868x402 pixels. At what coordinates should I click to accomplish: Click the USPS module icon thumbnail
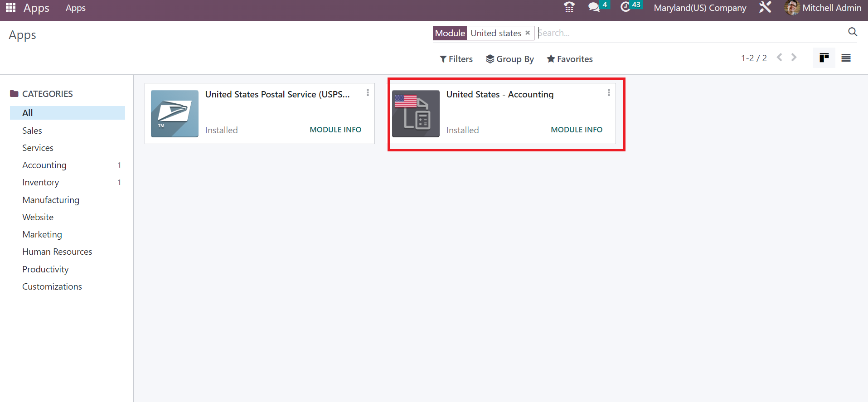(x=175, y=113)
